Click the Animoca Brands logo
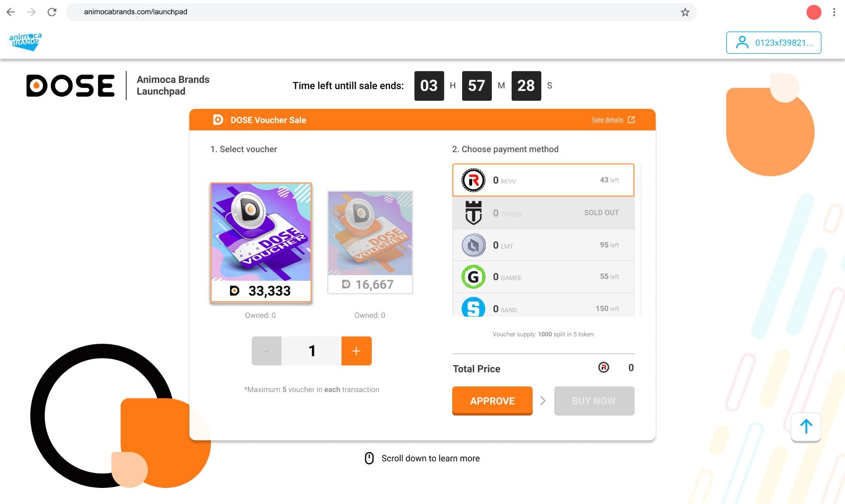Image resolution: width=845 pixels, height=504 pixels. click(25, 42)
